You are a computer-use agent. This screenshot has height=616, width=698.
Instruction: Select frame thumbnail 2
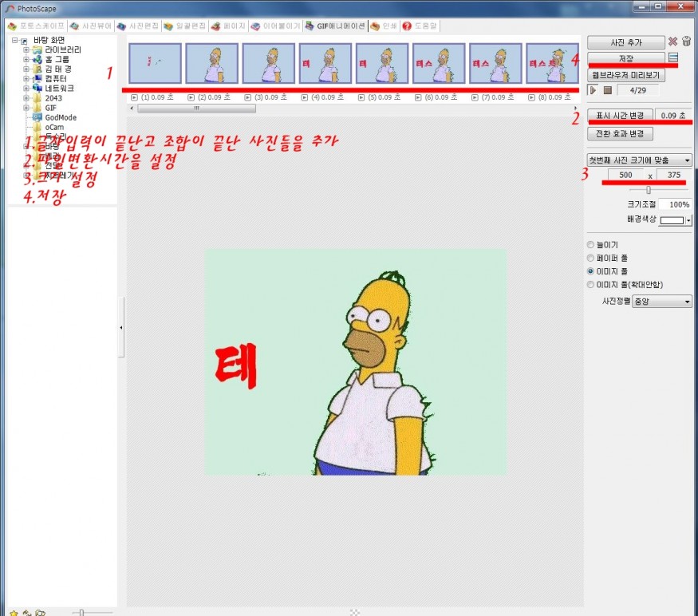[x=212, y=63]
